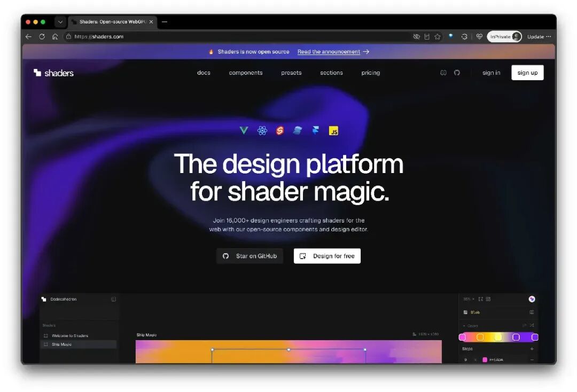Click the browser Update button
The width and height of the screenshot is (577, 392).
[x=535, y=37]
